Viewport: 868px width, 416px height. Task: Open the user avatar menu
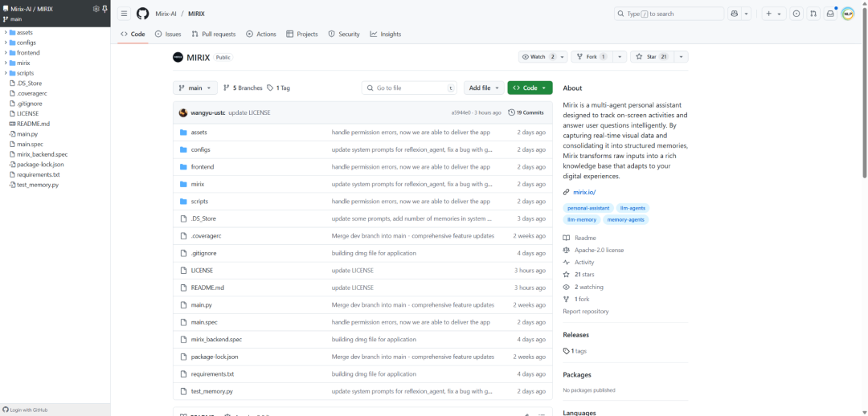(x=848, y=14)
